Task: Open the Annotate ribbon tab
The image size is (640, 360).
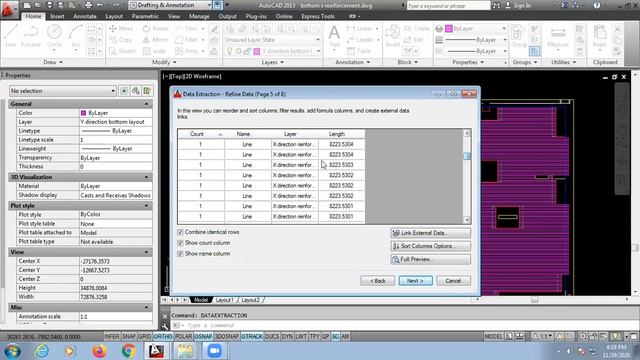Action: point(85,16)
